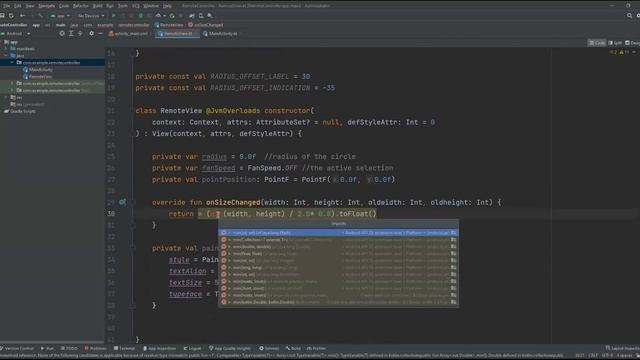Expand the res folder
This screenshot has width=640, height=360.
pos(7,97)
